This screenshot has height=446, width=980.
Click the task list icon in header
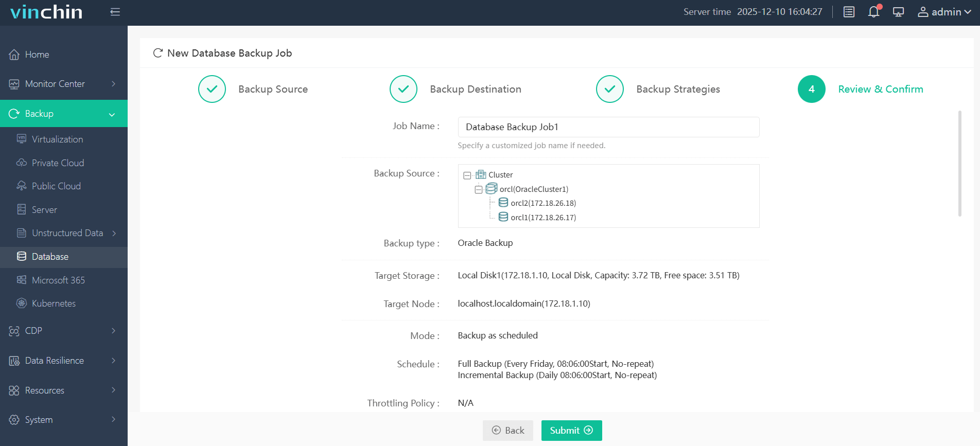[x=849, y=12]
